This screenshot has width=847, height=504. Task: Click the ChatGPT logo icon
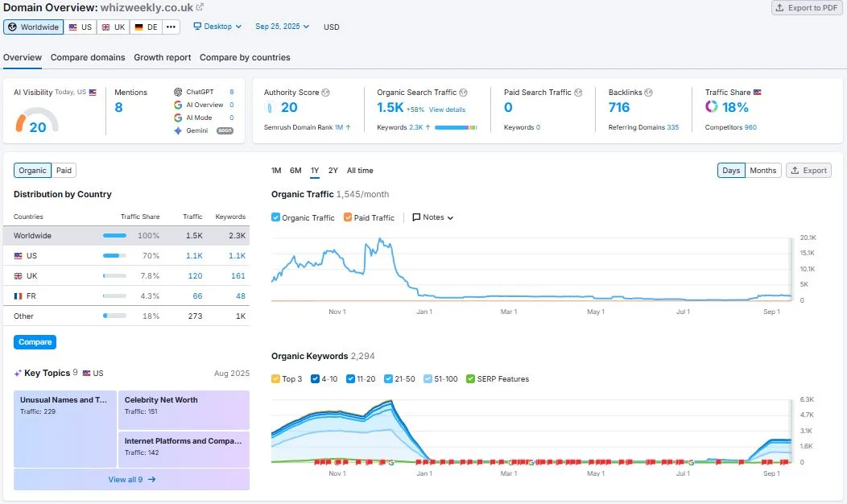coord(178,92)
